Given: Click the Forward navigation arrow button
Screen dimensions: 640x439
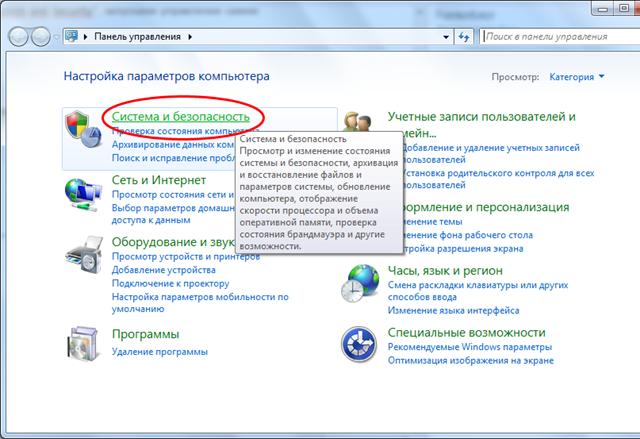Looking at the screenshot, I should pyautogui.click(x=40, y=37).
